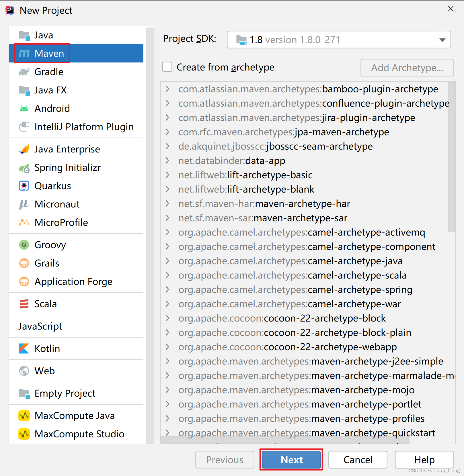This screenshot has width=464, height=476.
Task: Click the Java Enterprise icon
Action: [x=24, y=149]
